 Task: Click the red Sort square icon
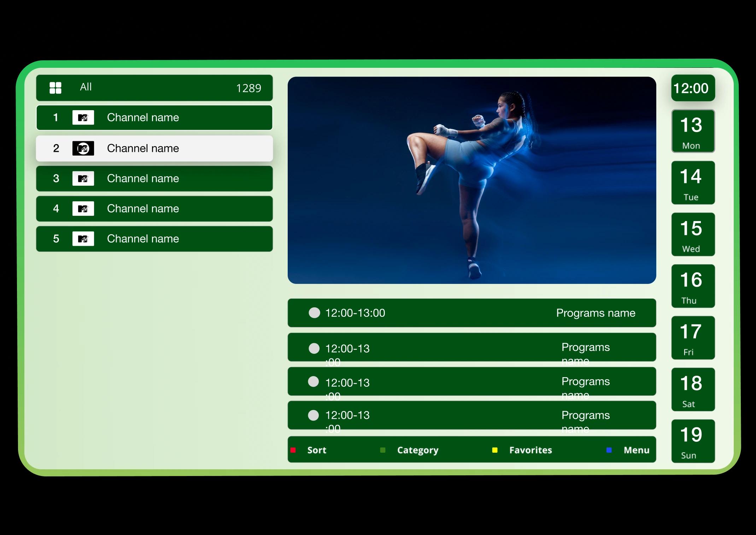pyautogui.click(x=293, y=450)
